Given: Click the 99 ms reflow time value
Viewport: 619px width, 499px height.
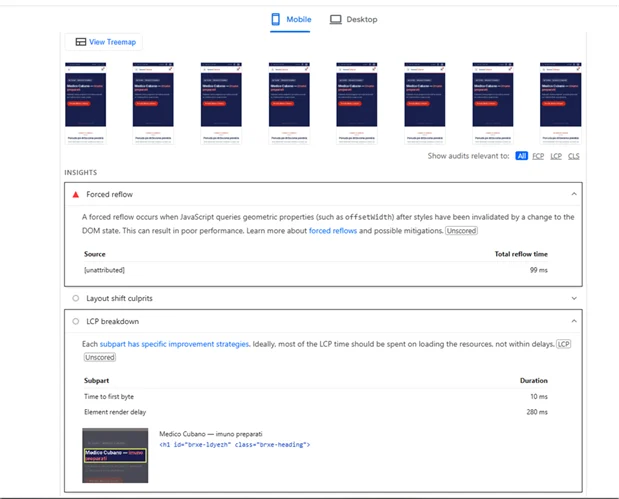Looking at the screenshot, I should pos(538,270).
